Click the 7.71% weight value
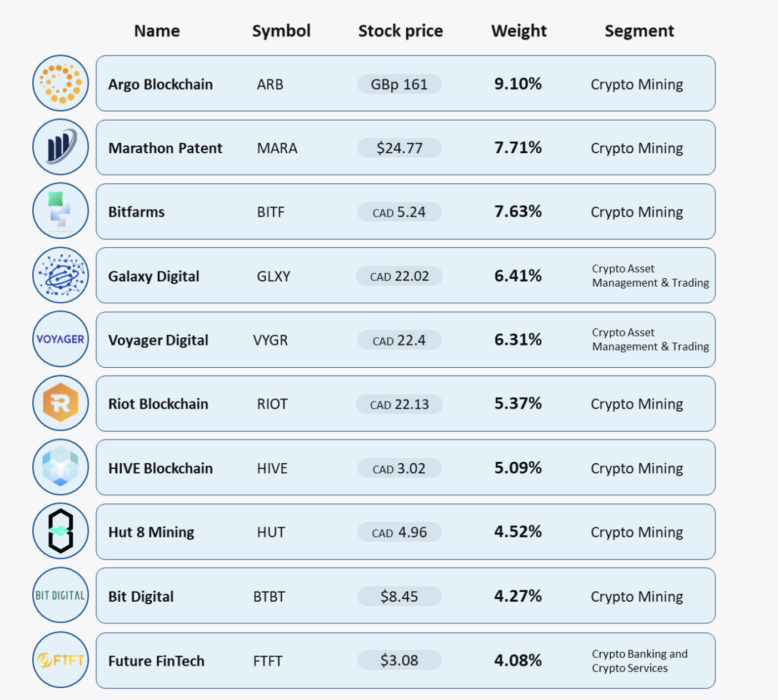 pos(518,148)
